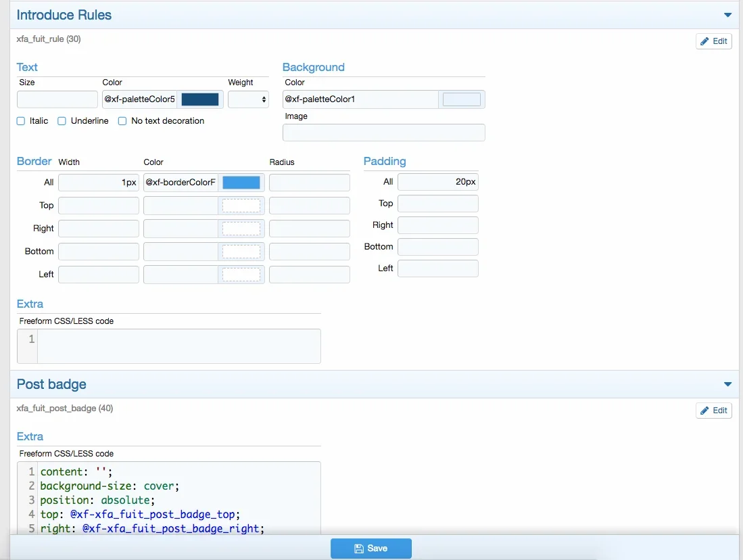Open the text color dark blue swatch
The image size is (743, 560).
click(200, 99)
